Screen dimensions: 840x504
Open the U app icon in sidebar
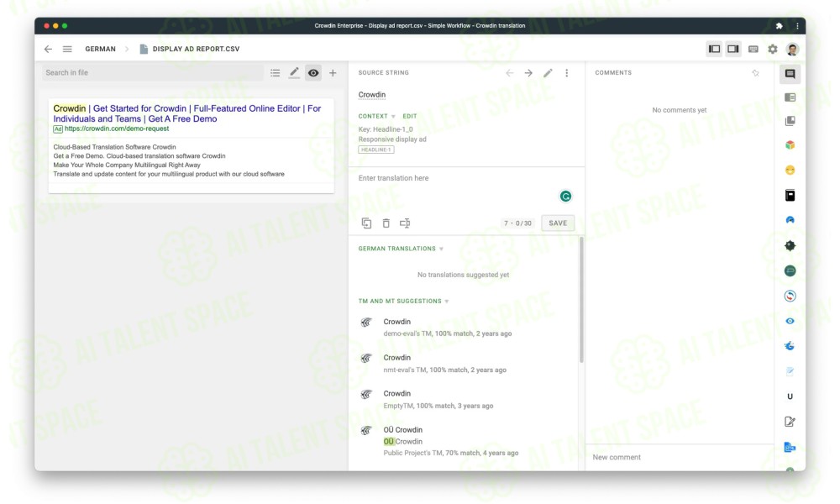pyautogui.click(x=790, y=396)
